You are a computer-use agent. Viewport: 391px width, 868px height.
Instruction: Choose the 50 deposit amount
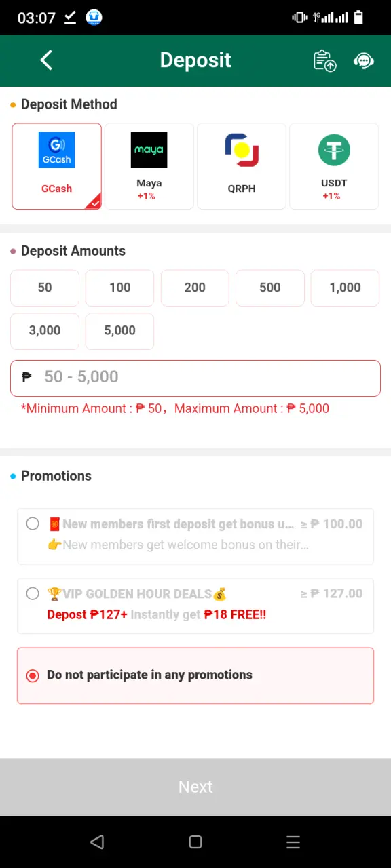click(x=45, y=288)
